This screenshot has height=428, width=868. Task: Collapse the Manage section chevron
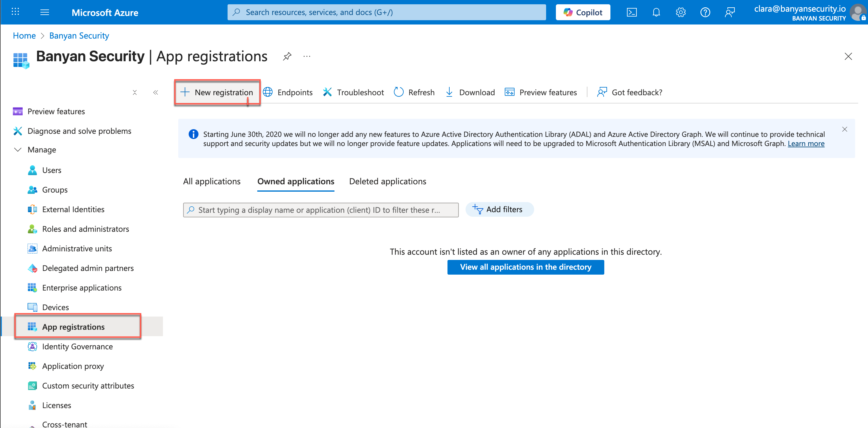(17, 149)
